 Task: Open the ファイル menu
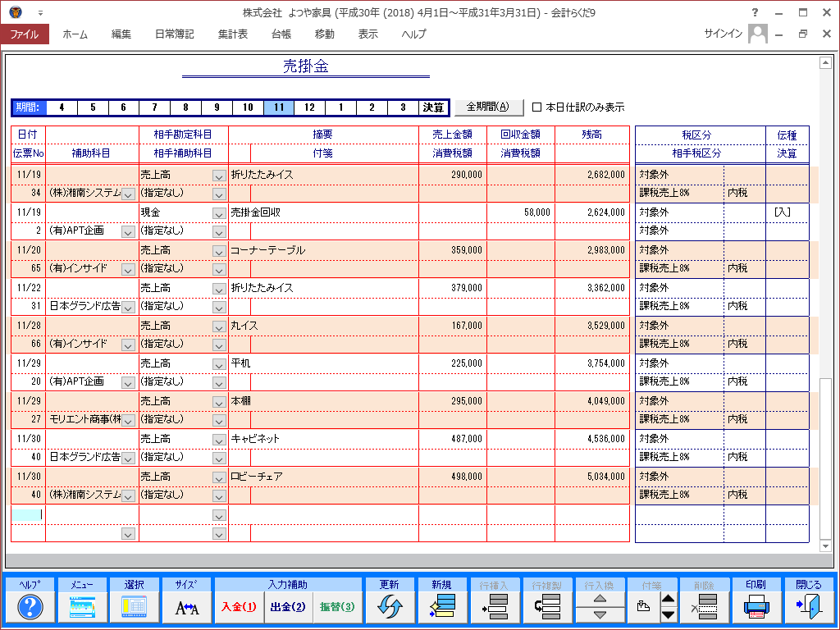coord(25,34)
